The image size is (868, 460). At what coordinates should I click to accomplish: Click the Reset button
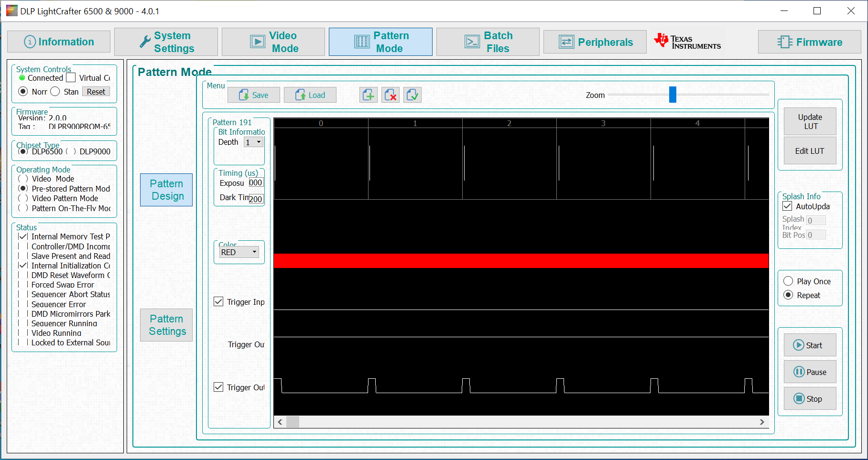click(96, 92)
